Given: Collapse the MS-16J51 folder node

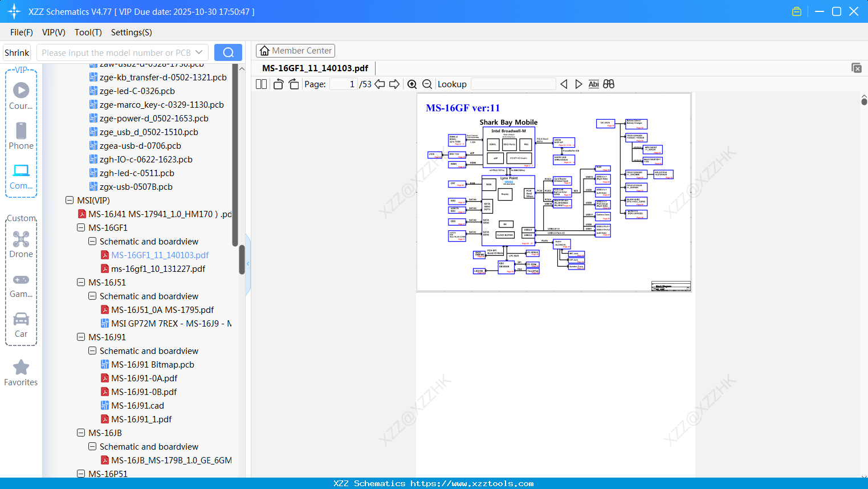Looking at the screenshot, I should pos(81,282).
